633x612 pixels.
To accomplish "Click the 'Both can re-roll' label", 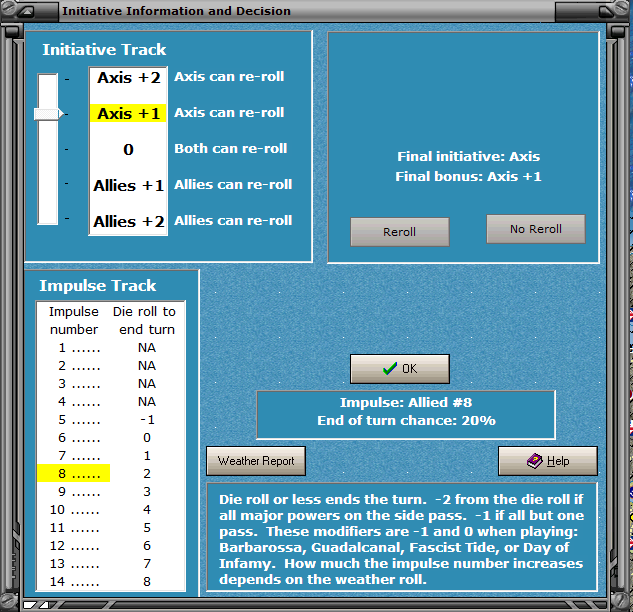I will [x=231, y=148].
